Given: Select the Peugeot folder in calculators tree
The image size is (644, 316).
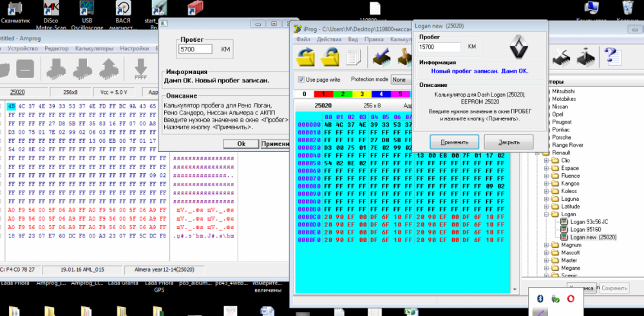Looking at the screenshot, I should [x=562, y=122].
